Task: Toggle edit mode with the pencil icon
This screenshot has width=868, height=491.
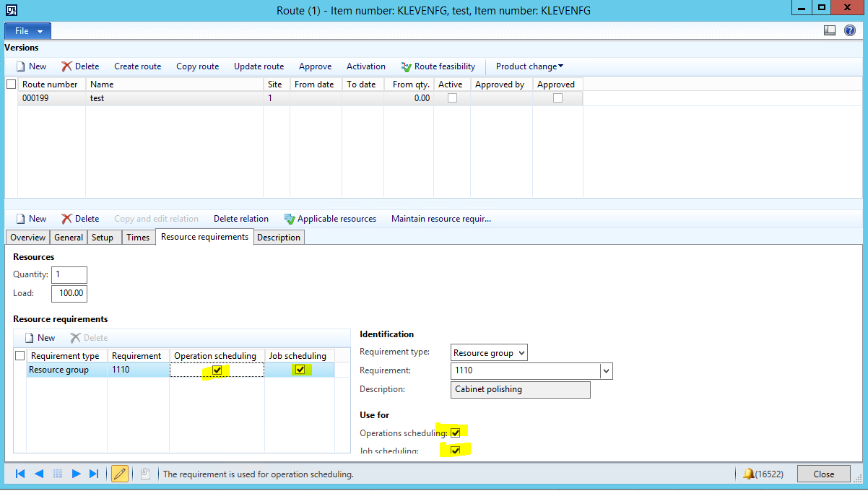Action: (119, 474)
